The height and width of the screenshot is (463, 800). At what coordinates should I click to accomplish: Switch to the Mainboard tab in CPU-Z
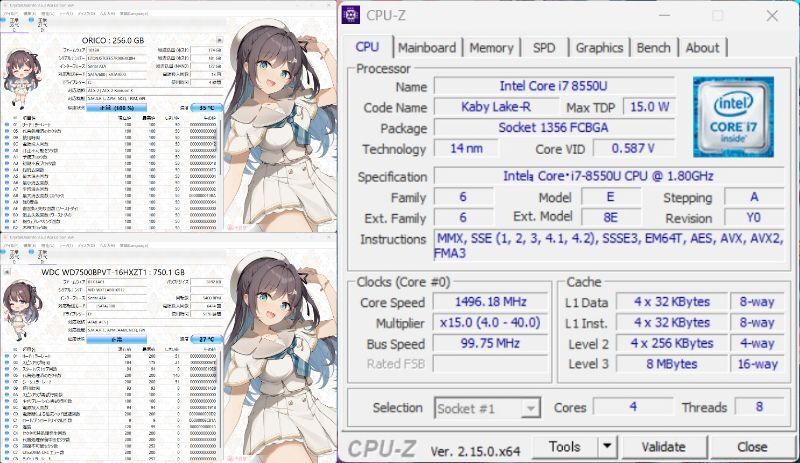point(427,47)
